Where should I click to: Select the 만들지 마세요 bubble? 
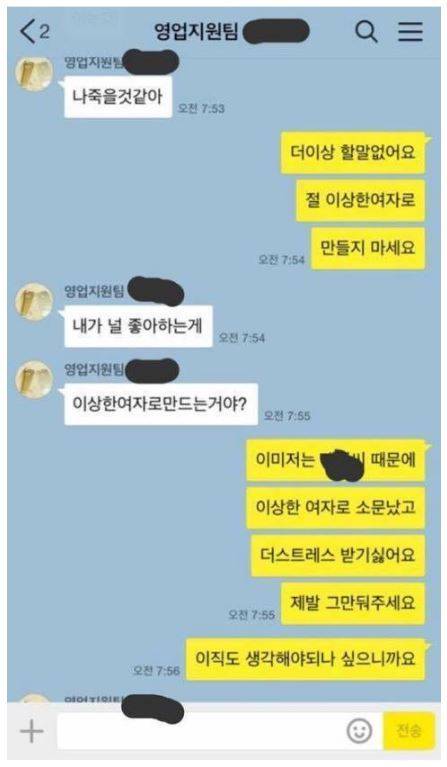click(368, 248)
